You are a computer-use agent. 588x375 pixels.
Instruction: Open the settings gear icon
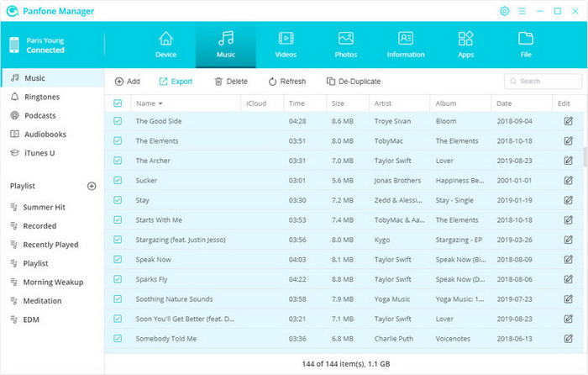[x=504, y=11]
